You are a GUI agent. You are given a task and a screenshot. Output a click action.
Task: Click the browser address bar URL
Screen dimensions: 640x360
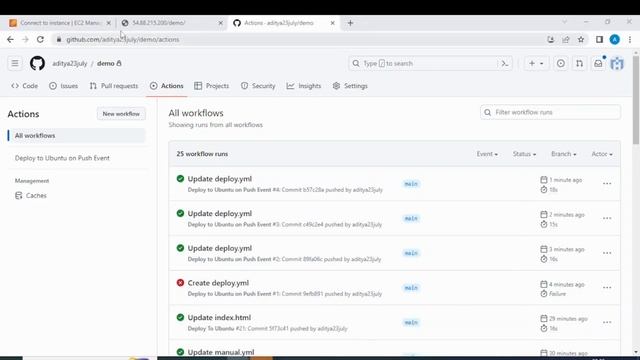point(122,39)
